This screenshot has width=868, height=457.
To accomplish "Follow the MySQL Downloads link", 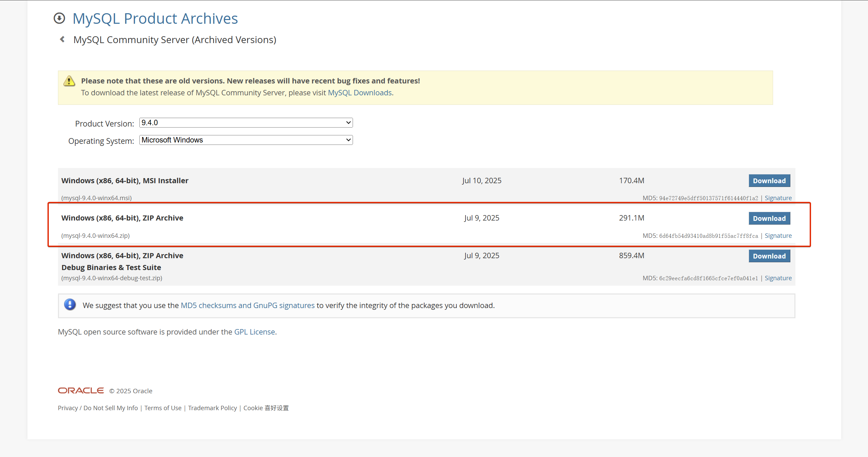I will click(x=359, y=93).
